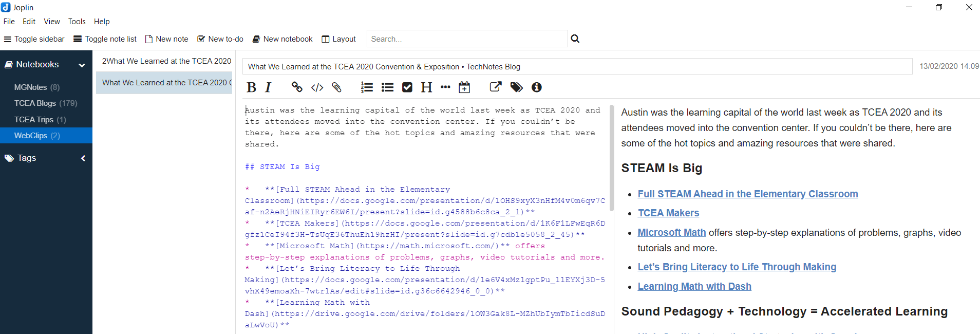This screenshot has height=334, width=980.
Task: Click the note title field
Action: [577, 67]
